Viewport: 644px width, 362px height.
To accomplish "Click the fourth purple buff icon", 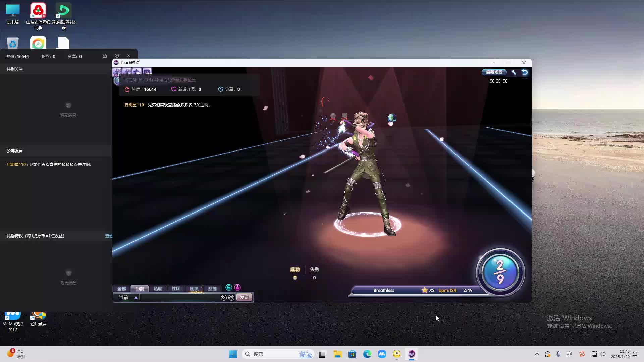I will point(147,71).
